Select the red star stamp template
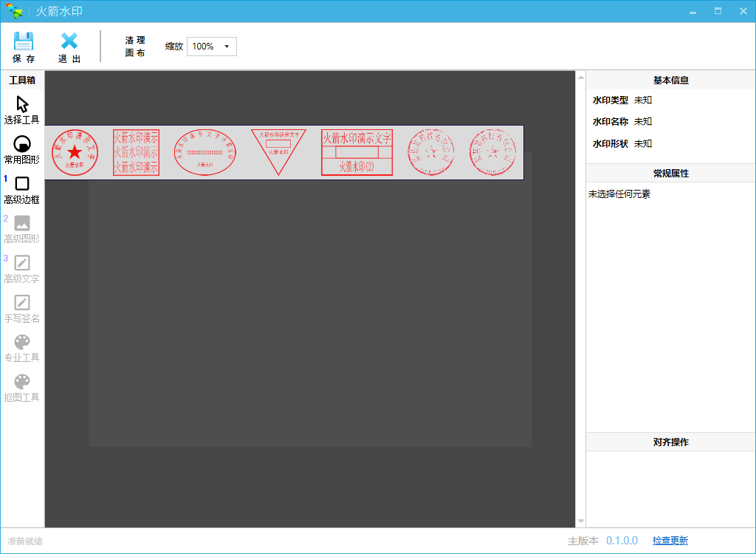 pos(75,151)
